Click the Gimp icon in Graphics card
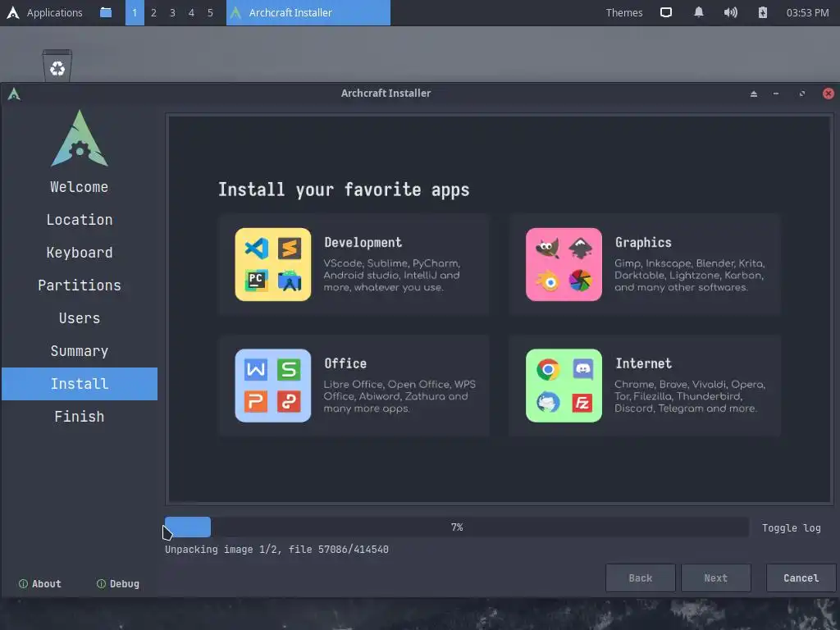Screen dimensions: 840x630 point(547,249)
